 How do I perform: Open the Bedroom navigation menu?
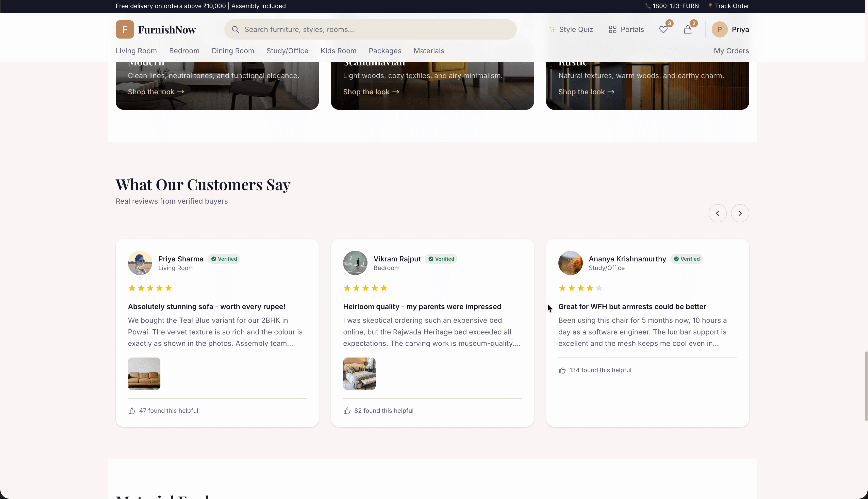click(184, 50)
